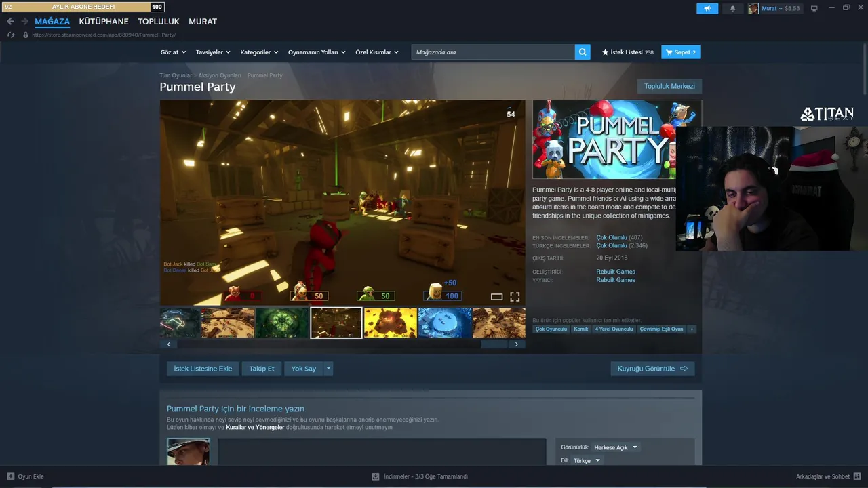The height and width of the screenshot is (488, 868).
Task: Click Kuyruğu Görüntüle button
Action: pos(652,369)
